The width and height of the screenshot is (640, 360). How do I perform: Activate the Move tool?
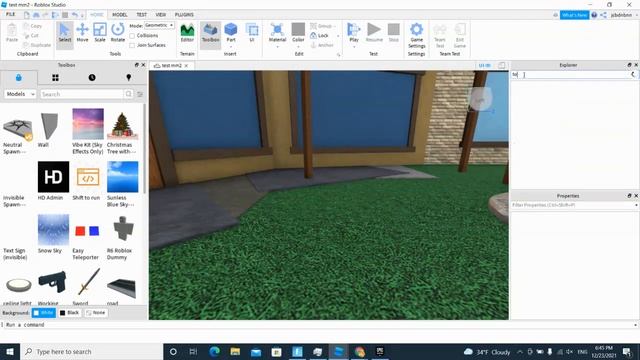82,33
